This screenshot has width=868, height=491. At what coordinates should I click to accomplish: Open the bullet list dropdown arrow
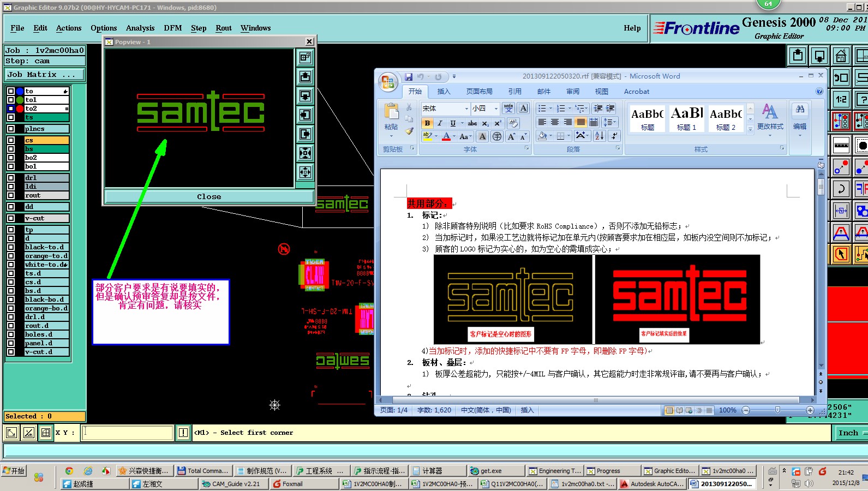tap(550, 109)
